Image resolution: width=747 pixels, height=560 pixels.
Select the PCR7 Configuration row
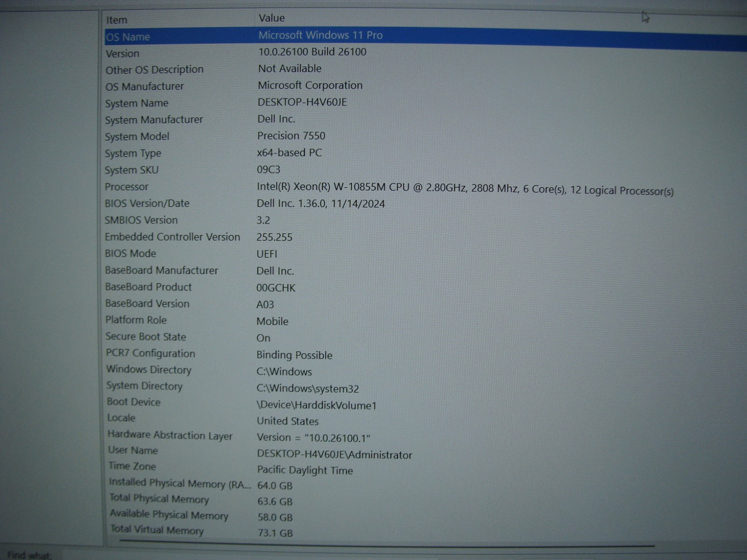click(150, 353)
